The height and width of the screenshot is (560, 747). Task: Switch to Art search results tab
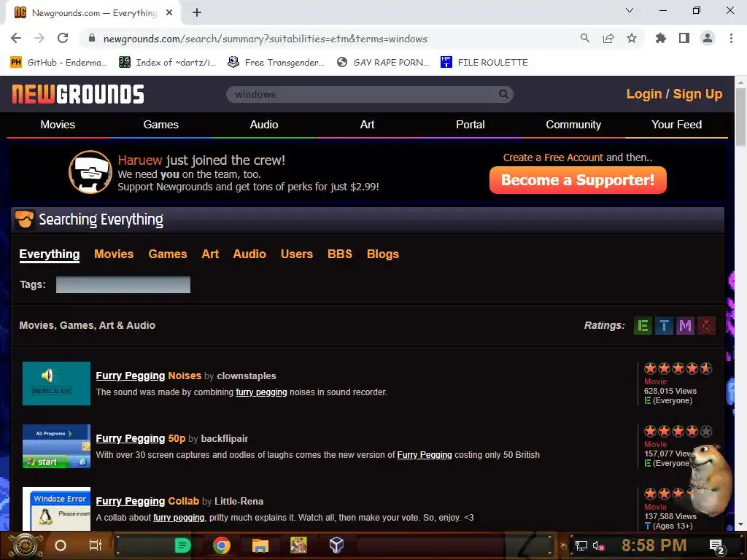click(210, 254)
